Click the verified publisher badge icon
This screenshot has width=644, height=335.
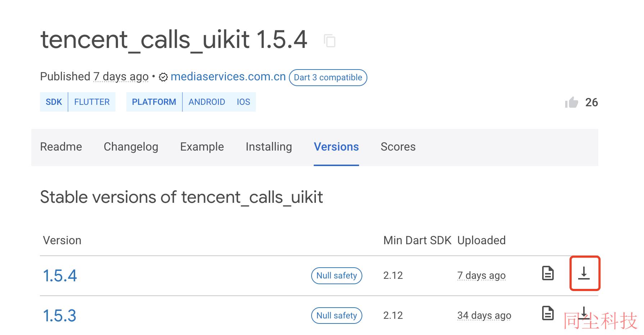(x=163, y=77)
